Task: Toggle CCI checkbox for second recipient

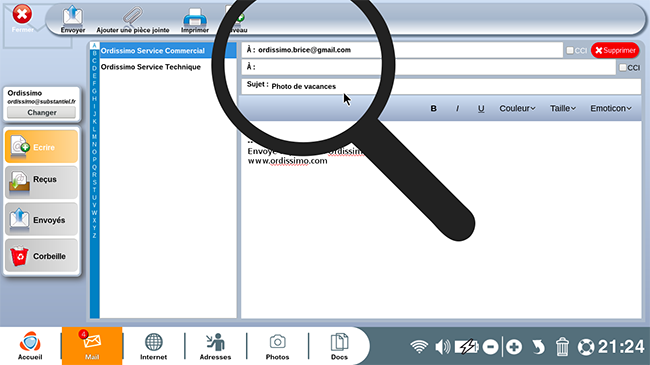Action: 623,67
